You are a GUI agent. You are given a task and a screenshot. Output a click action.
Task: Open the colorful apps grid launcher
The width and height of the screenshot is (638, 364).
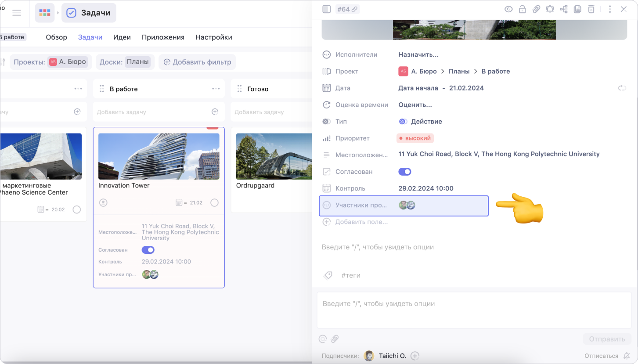pos(45,13)
